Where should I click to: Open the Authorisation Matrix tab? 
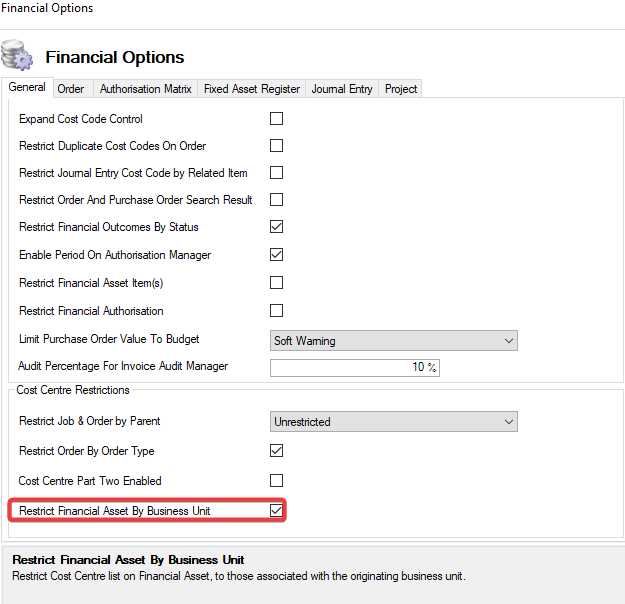pyautogui.click(x=145, y=89)
